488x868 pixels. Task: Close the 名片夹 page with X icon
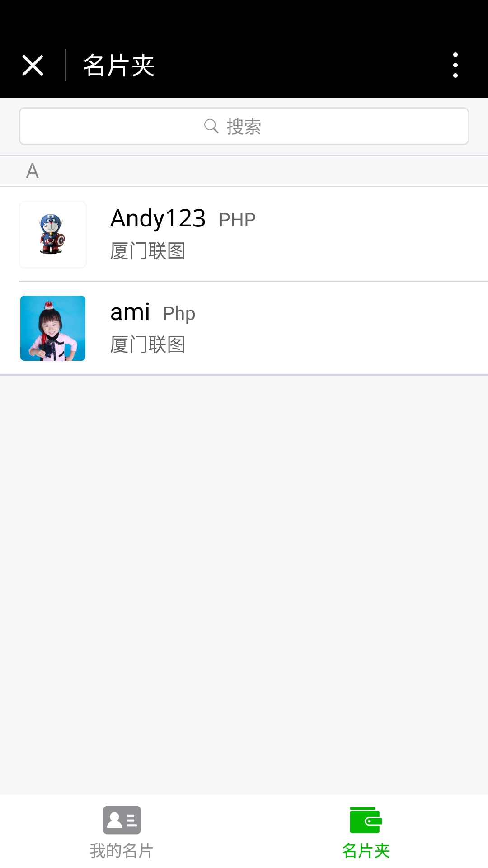[33, 66]
